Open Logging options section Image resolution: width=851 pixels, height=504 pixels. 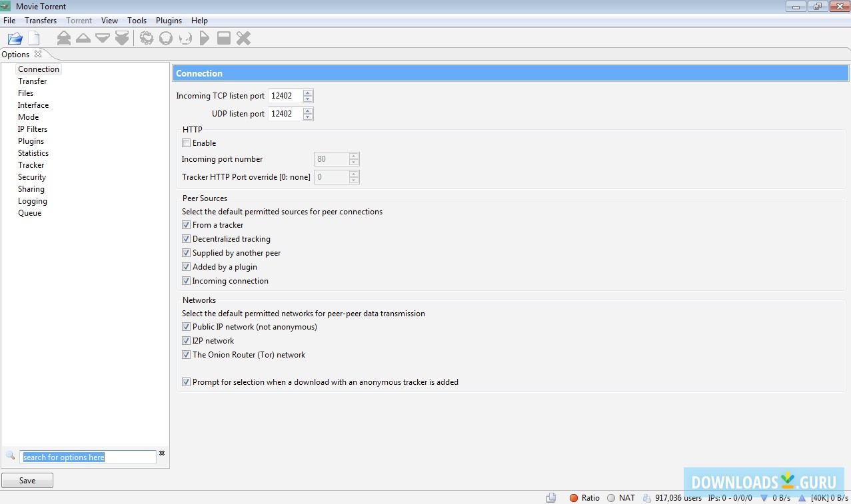pyautogui.click(x=33, y=201)
